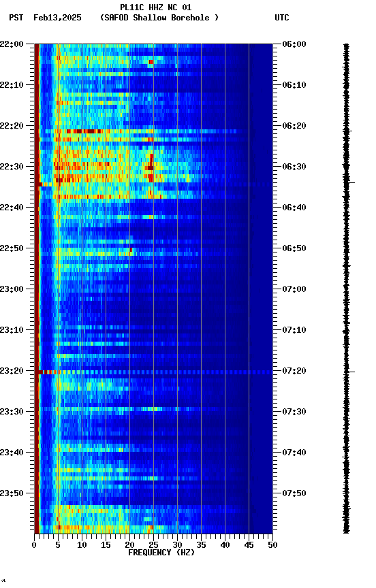376x588 pixels.
Task: Click the 'PST' timezone label
Action: pos(16,18)
